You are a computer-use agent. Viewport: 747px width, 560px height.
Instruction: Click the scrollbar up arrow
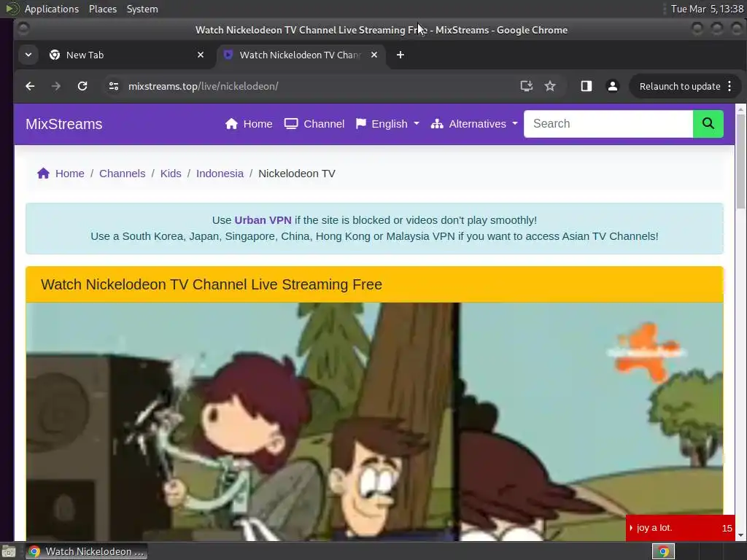740,109
